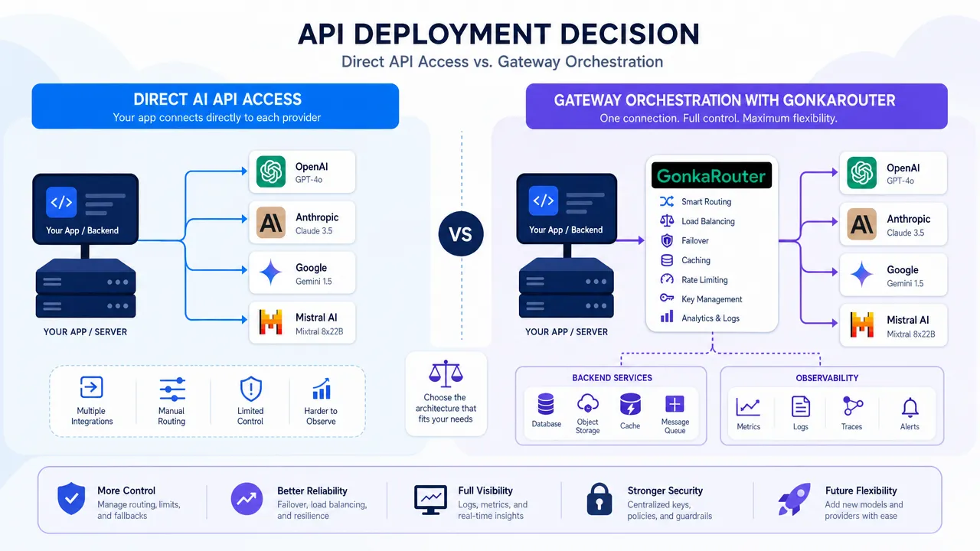Click the Message Queue icon
This screenshot has height=551, width=980.
tap(675, 404)
